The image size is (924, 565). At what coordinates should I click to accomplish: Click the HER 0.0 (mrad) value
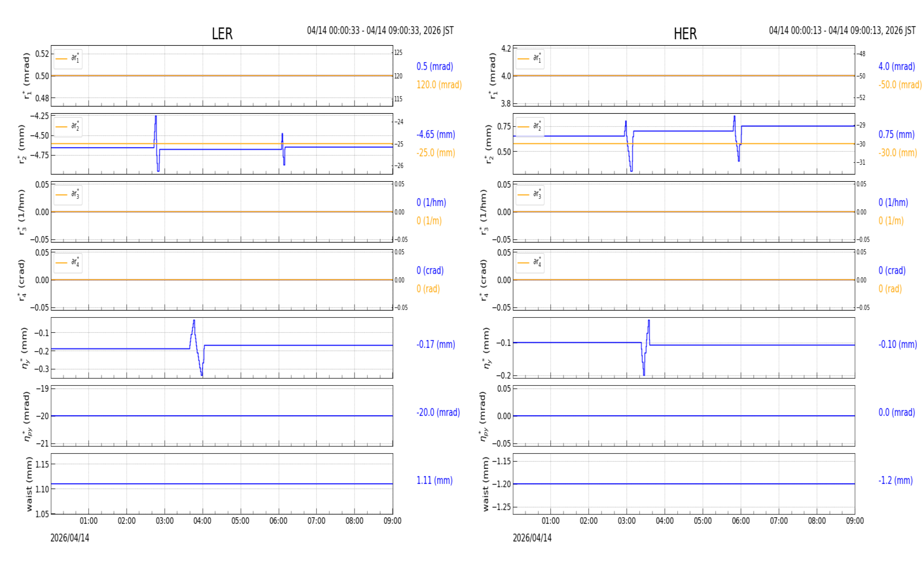point(898,412)
